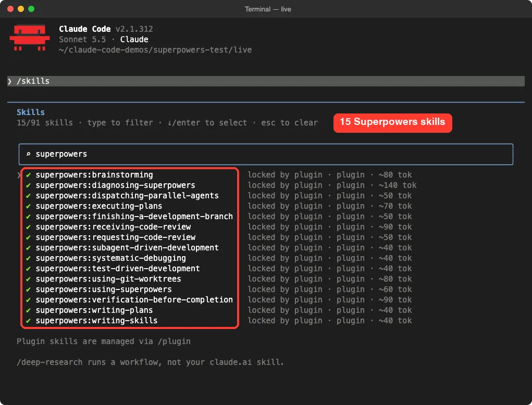Select the superpowers:test-driven-development skill

tap(118, 269)
